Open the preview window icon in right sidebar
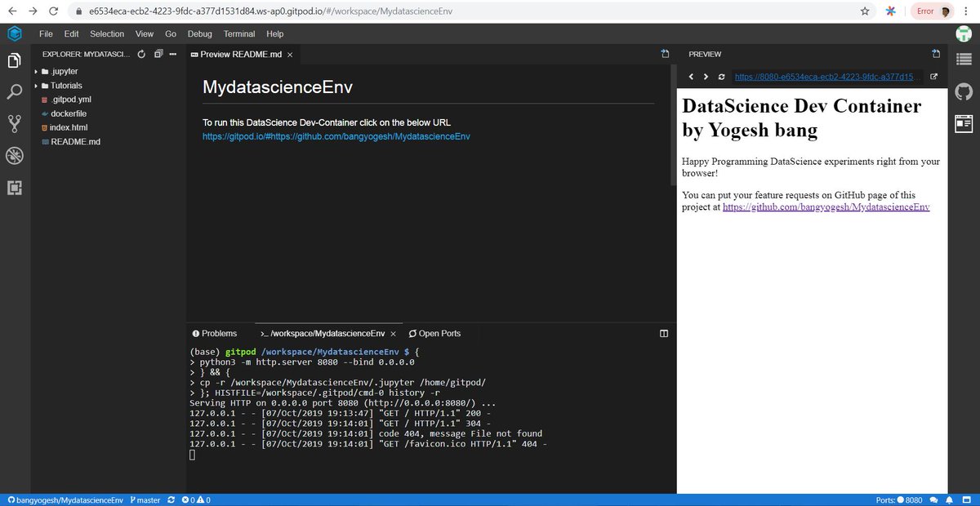Viewport: 980px width, 506px height. pyautogui.click(x=964, y=123)
